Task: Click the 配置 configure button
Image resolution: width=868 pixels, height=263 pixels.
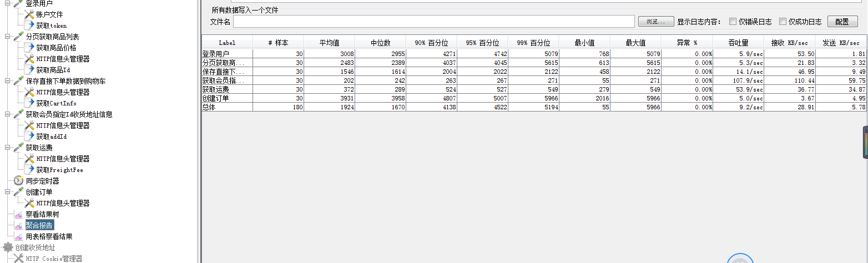Action: pos(842,22)
